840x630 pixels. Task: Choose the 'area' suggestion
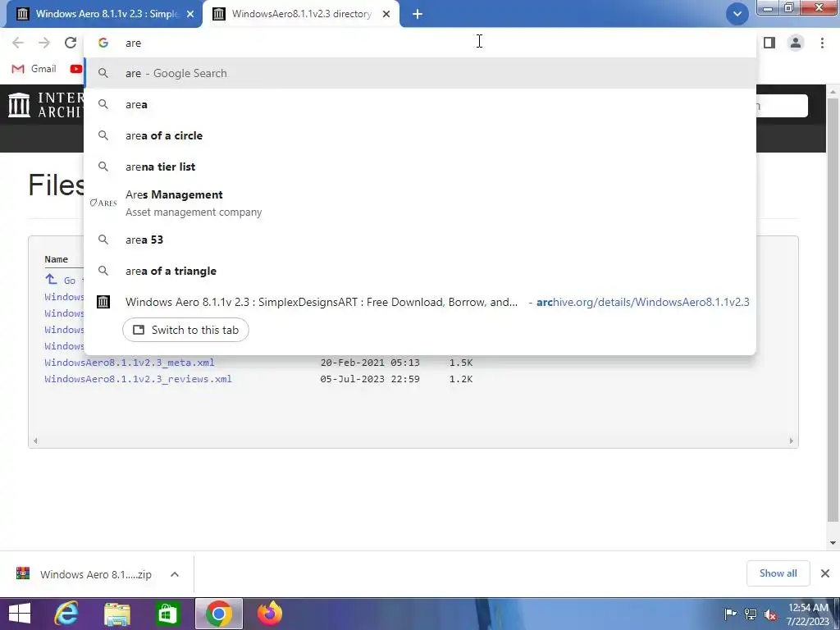coord(421,104)
